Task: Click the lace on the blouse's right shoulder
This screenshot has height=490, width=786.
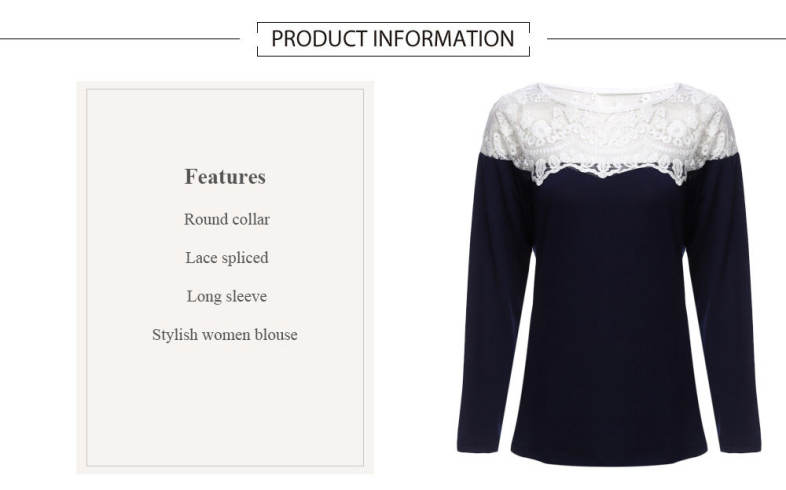Action: tap(712, 125)
